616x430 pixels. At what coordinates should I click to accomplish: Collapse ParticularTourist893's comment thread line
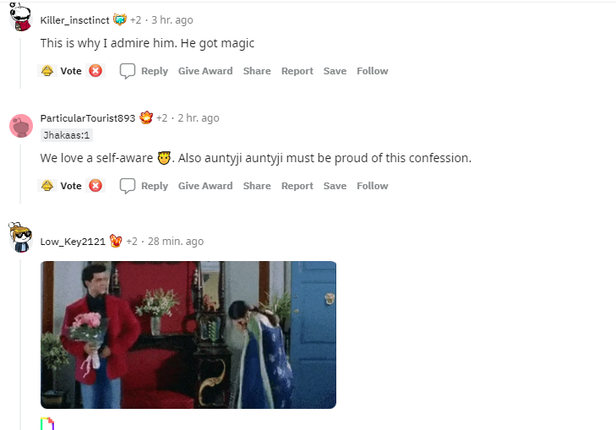pyautogui.click(x=20, y=173)
